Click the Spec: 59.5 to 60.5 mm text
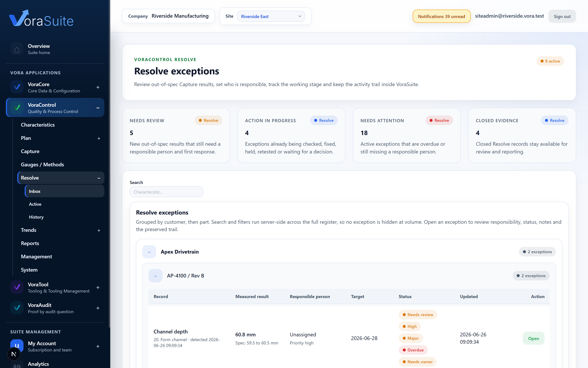Screen dimensions: 588x368 coord(257,343)
